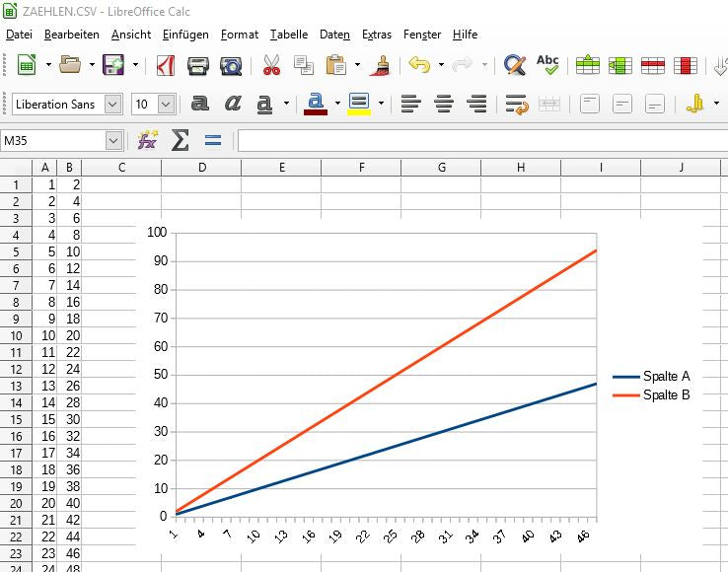Click the formula input line
728x572 pixels.
click(x=482, y=140)
